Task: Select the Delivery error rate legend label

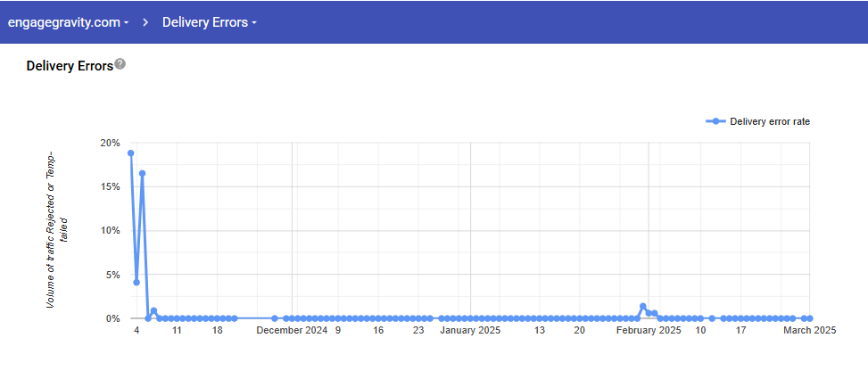Action: [x=769, y=121]
